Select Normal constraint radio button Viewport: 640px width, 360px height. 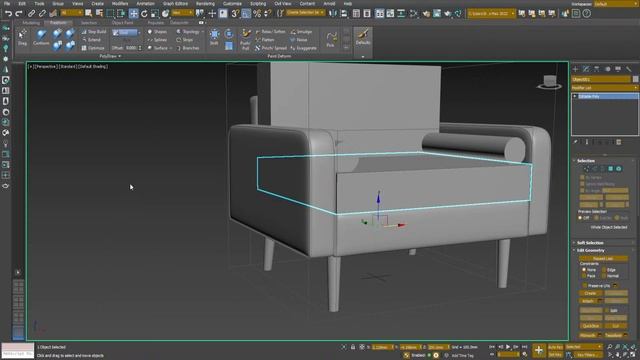click(x=604, y=276)
